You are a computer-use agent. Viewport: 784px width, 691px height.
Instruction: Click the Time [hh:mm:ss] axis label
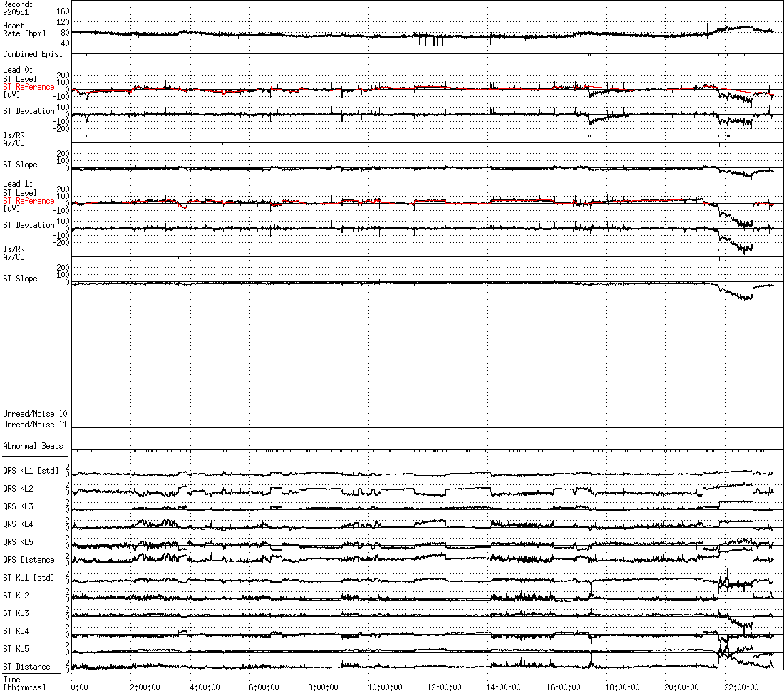point(24,683)
